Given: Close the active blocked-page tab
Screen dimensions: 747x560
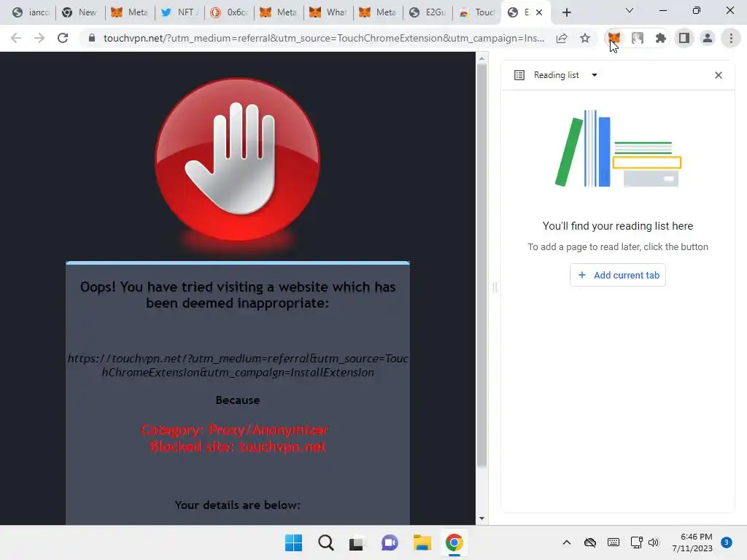Looking at the screenshot, I should [539, 12].
